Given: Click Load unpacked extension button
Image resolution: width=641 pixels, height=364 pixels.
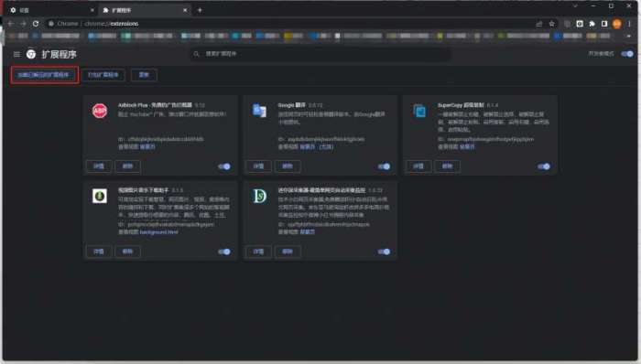Looking at the screenshot, I should tap(45, 75).
